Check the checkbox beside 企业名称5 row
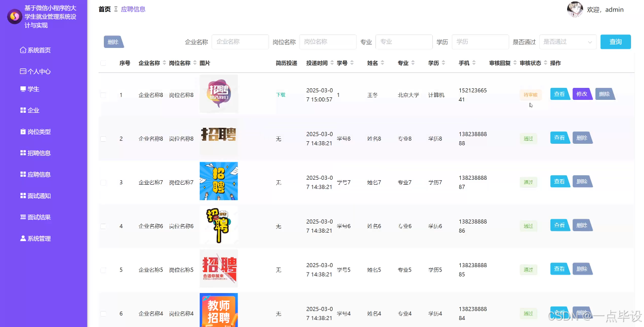Viewport: 644px width, 327px height. 103,269
